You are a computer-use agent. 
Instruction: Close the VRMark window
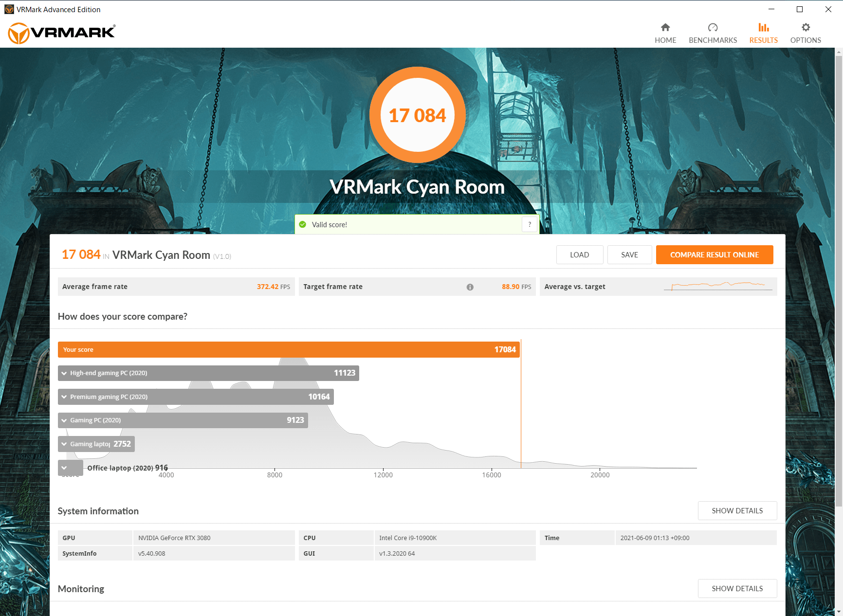pos(828,9)
